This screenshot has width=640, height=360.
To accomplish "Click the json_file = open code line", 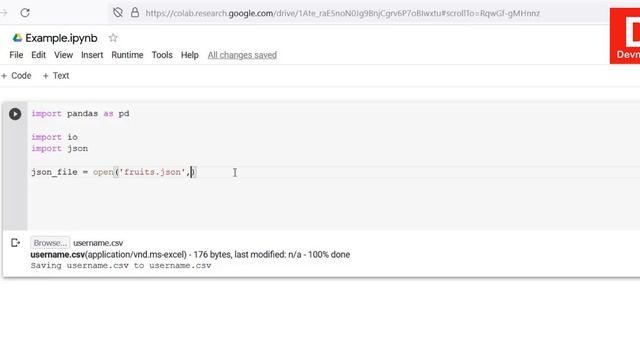I will pos(113,172).
